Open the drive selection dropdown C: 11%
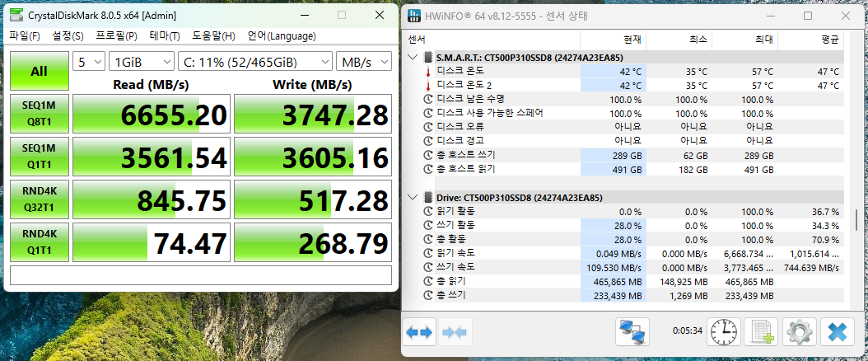 (x=255, y=62)
